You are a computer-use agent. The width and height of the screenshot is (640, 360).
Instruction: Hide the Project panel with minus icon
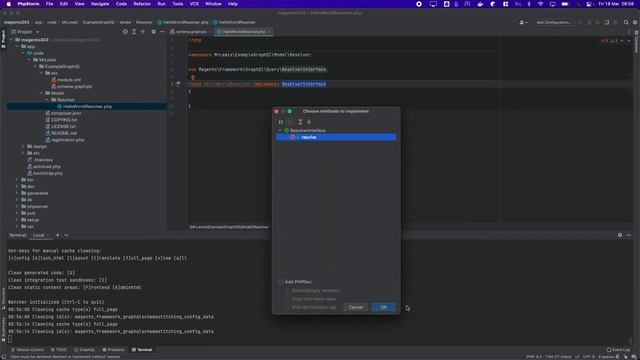click(162, 32)
